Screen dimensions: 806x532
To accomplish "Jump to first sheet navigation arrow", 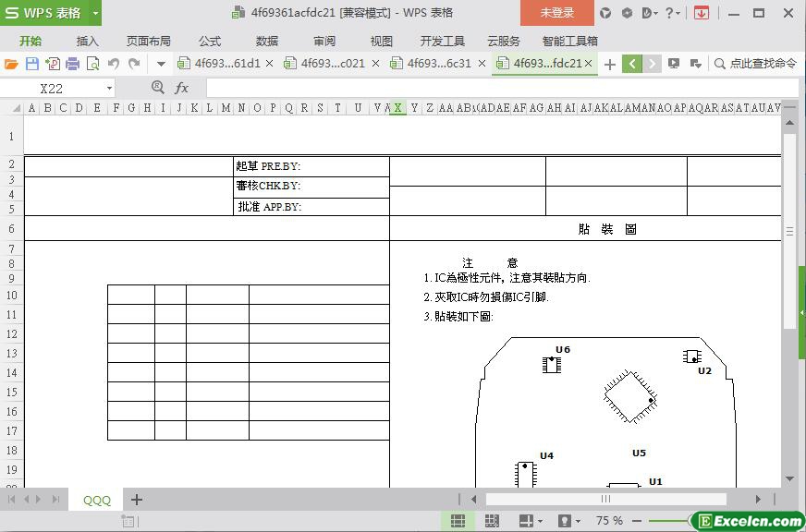I will (11, 499).
